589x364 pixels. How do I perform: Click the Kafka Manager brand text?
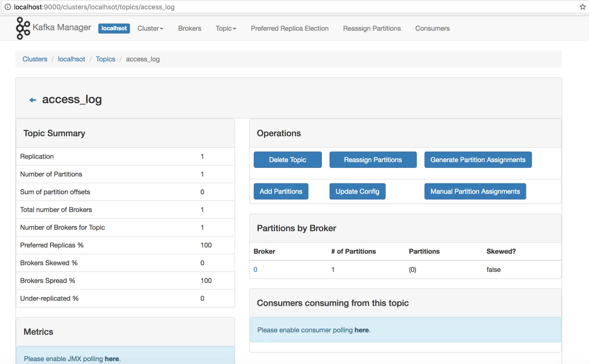[62, 27]
